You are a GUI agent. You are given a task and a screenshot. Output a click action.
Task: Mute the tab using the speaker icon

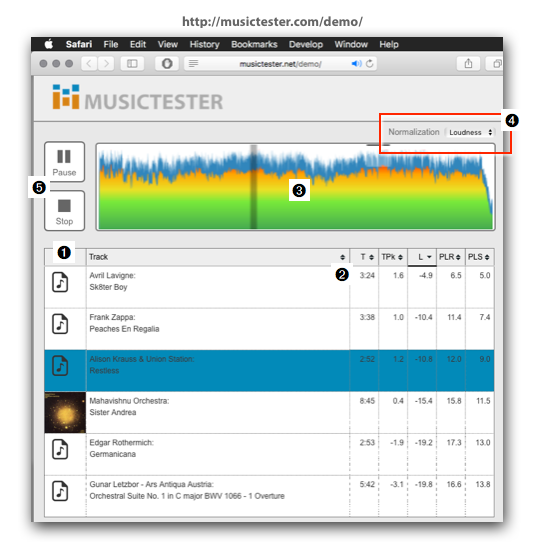[x=356, y=64]
